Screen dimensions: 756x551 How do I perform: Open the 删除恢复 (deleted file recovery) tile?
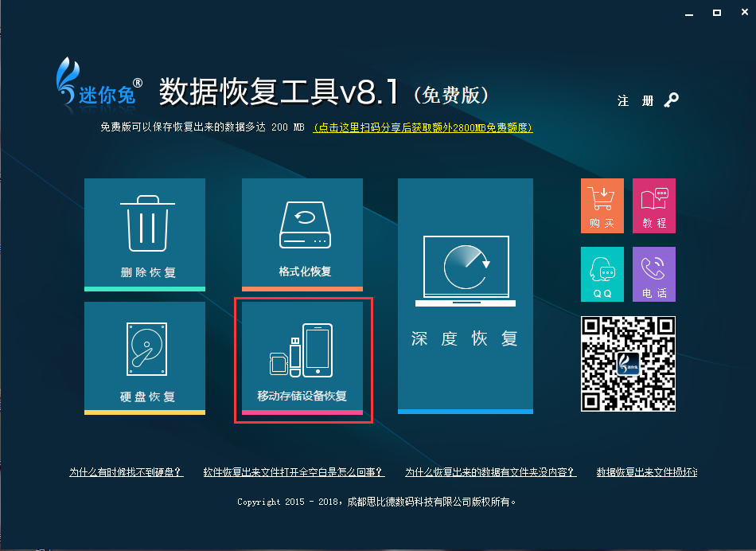point(145,234)
